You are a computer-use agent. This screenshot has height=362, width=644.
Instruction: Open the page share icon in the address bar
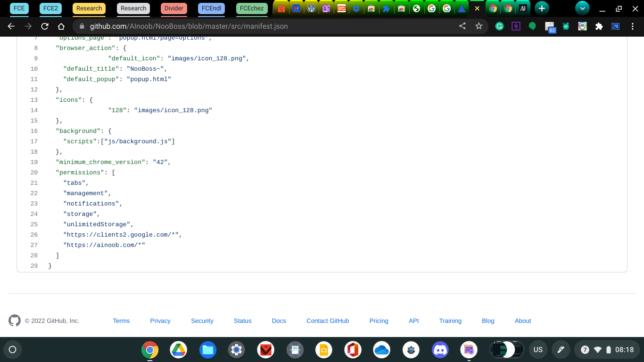(x=462, y=27)
